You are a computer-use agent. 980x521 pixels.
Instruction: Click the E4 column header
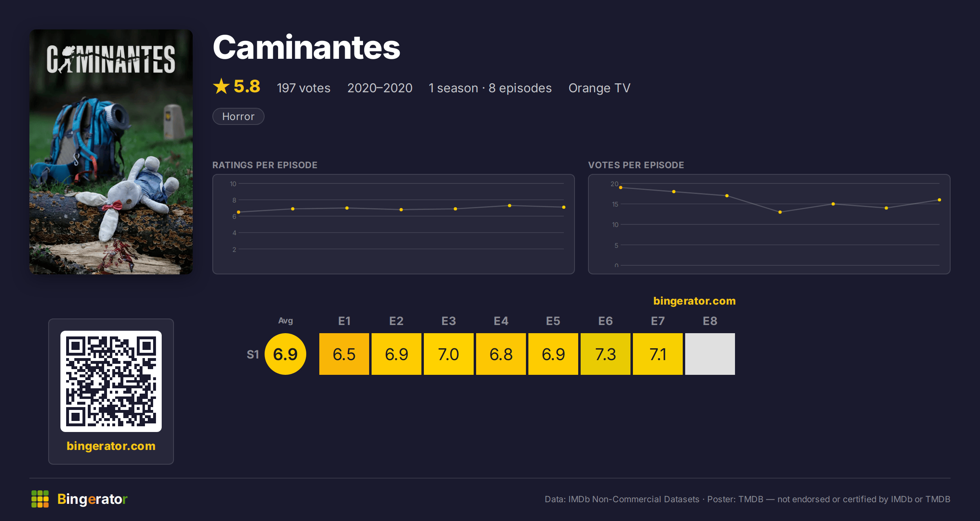click(501, 321)
